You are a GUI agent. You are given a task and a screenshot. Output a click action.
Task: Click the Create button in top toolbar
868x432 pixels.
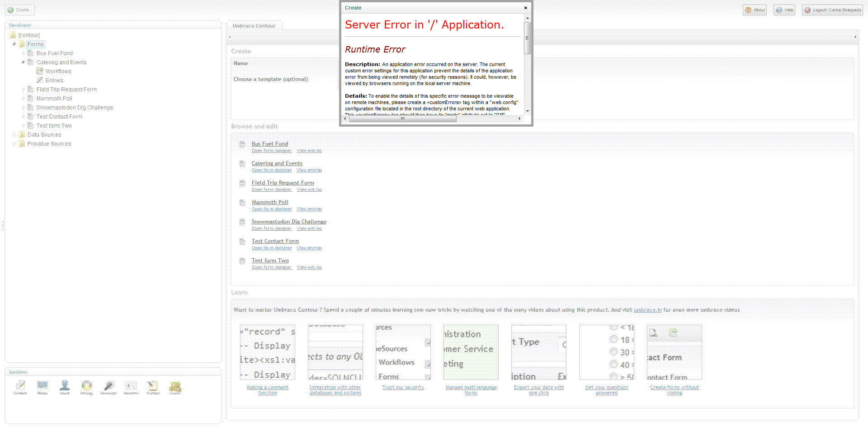point(19,10)
